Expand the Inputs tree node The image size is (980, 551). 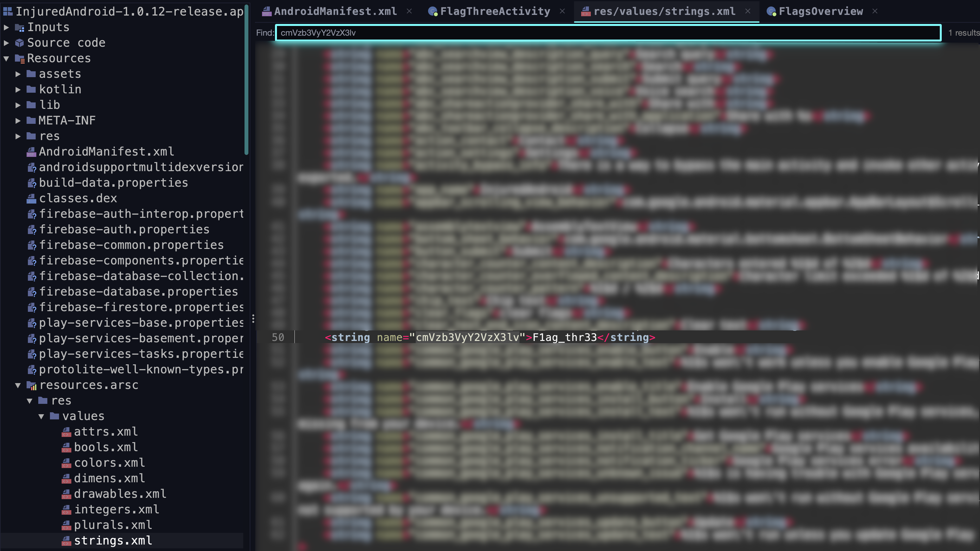(6, 27)
